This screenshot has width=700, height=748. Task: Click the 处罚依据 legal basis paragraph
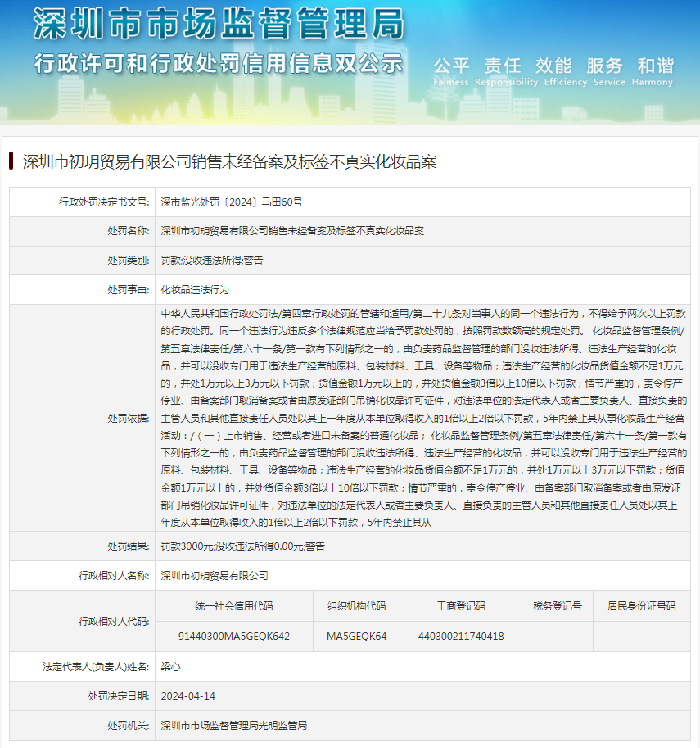tap(423, 418)
